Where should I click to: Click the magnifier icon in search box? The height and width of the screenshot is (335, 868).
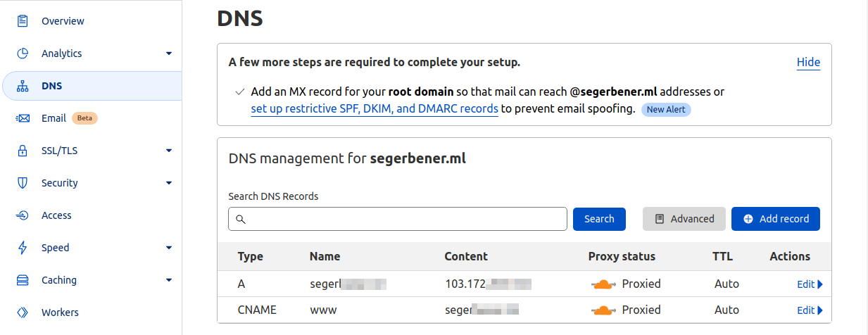point(240,219)
